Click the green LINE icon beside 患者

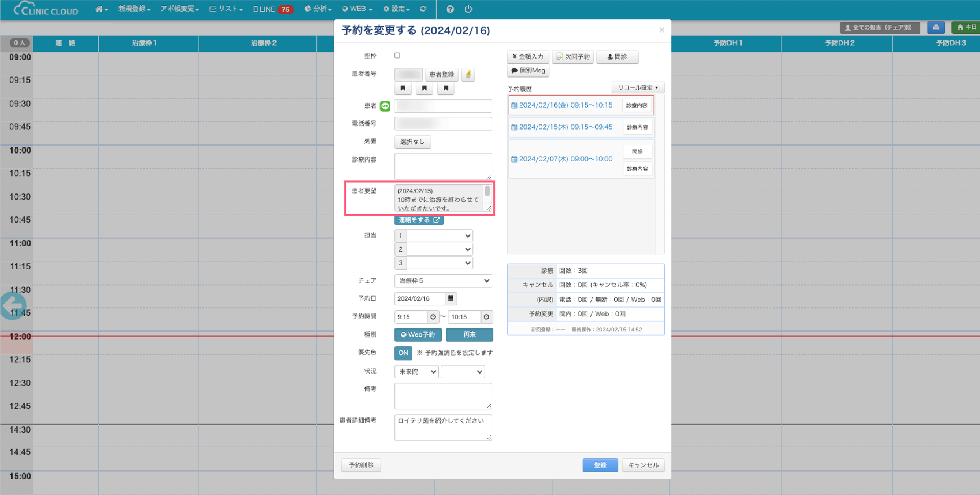(x=385, y=106)
